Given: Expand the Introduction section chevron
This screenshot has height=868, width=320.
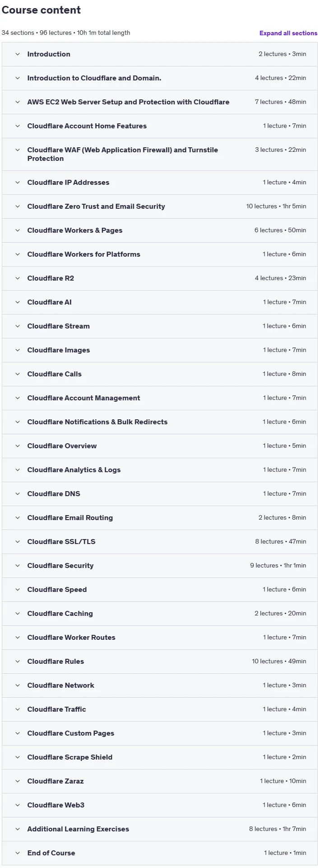Looking at the screenshot, I should point(18,54).
